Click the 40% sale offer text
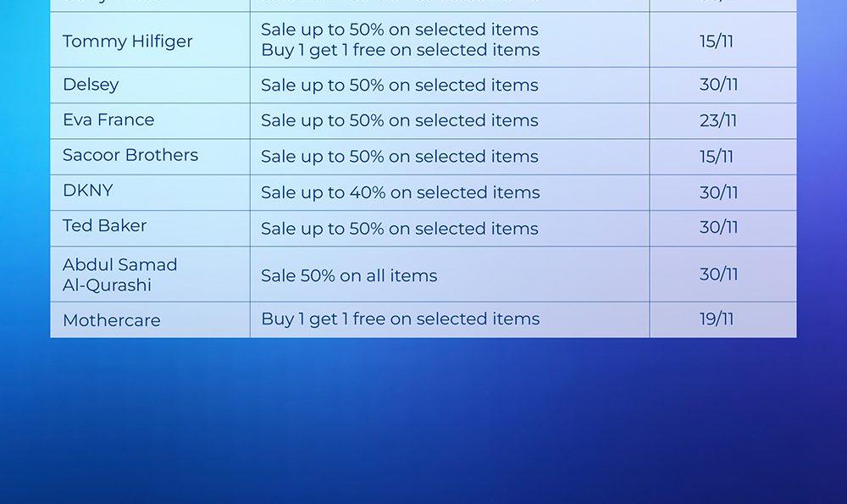Viewport: 847px width, 504px height. pos(400,192)
